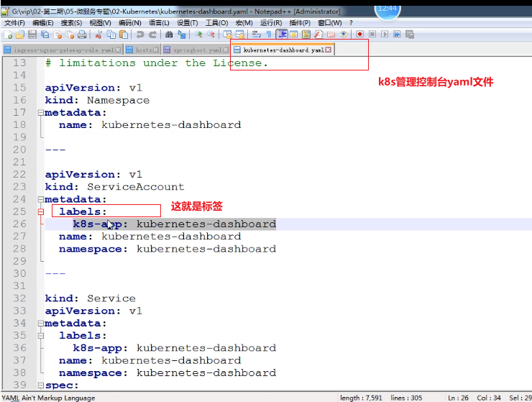Image resolution: width=532 pixels, height=402 pixels.
Task: Undo the last edit via toolbar
Action: (x=139, y=35)
